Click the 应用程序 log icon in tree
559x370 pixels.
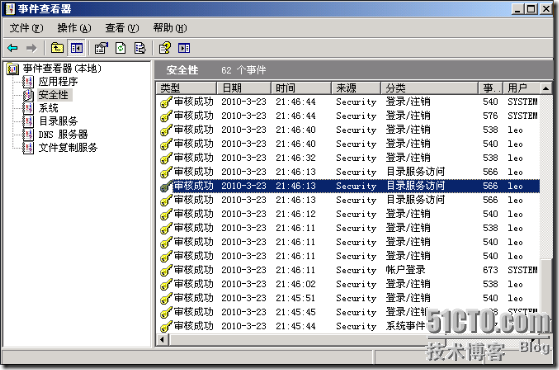point(28,82)
